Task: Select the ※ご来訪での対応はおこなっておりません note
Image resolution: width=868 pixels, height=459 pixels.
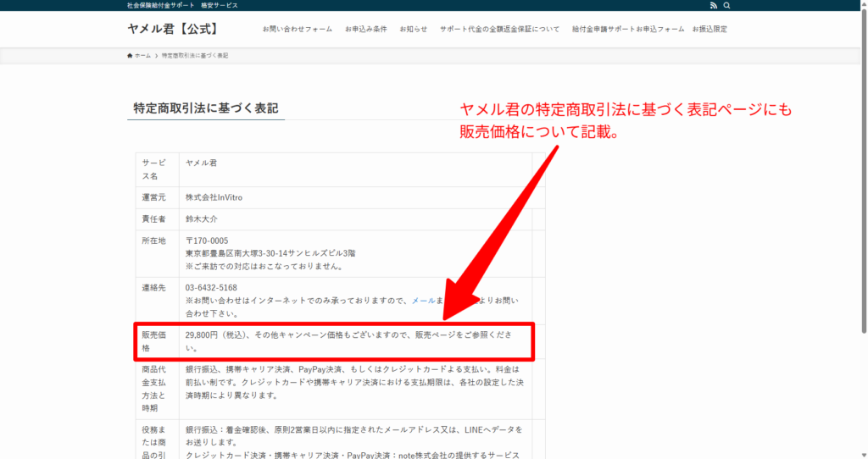Action: coord(265,266)
